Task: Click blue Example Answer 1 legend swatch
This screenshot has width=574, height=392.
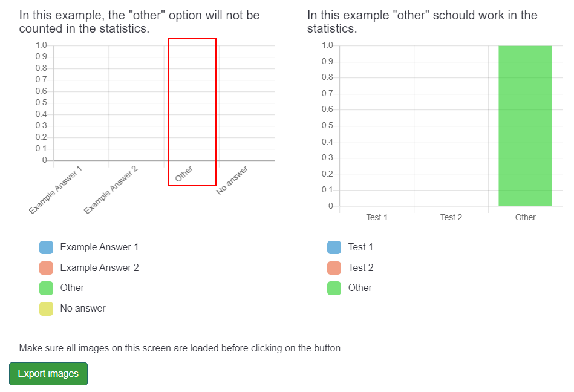Action: (x=47, y=247)
